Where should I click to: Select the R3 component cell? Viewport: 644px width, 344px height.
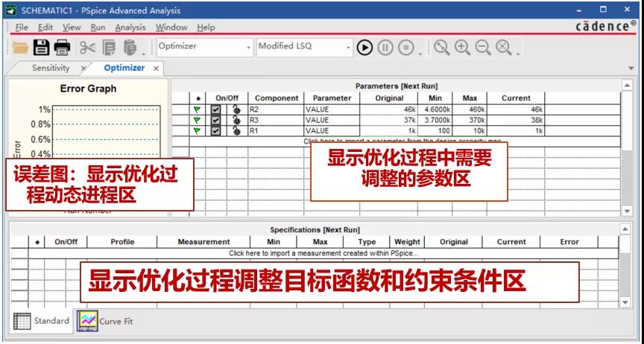coord(276,121)
